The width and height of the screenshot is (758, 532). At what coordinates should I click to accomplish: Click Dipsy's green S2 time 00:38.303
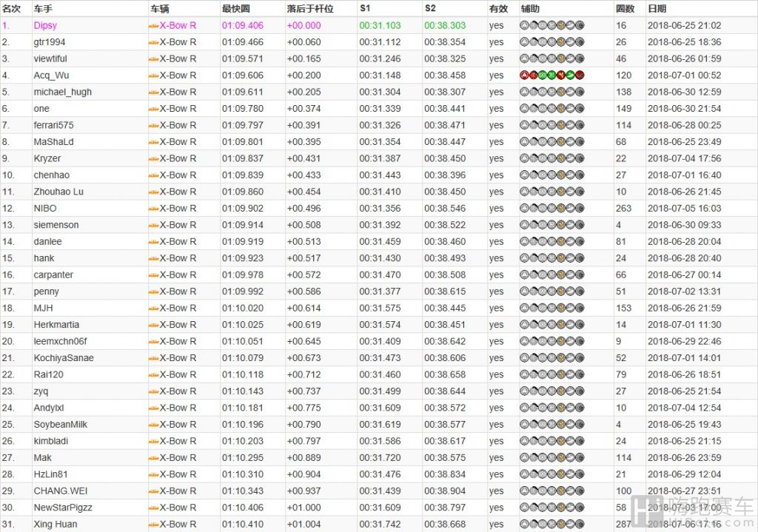(x=445, y=25)
